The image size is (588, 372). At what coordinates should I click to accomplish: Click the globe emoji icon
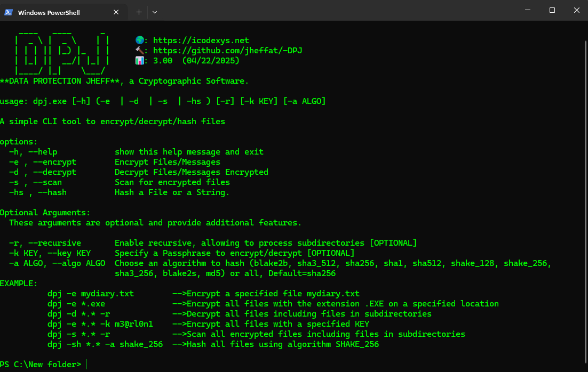139,40
